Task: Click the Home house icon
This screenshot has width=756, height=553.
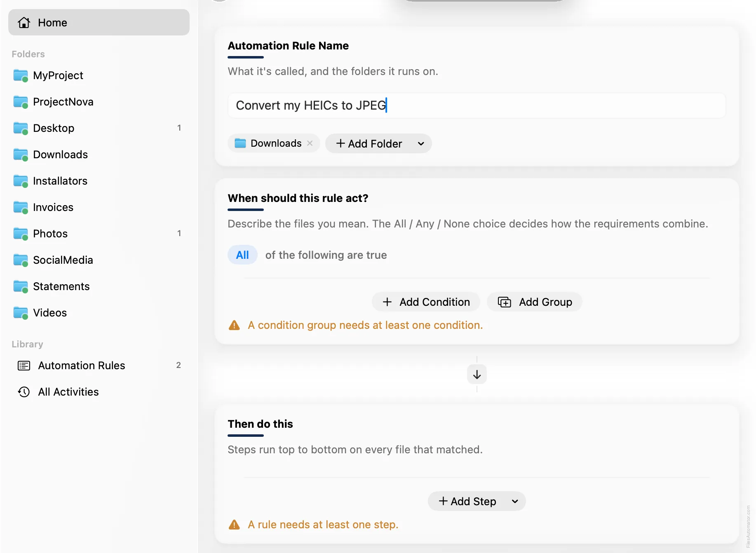Action: (x=24, y=22)
